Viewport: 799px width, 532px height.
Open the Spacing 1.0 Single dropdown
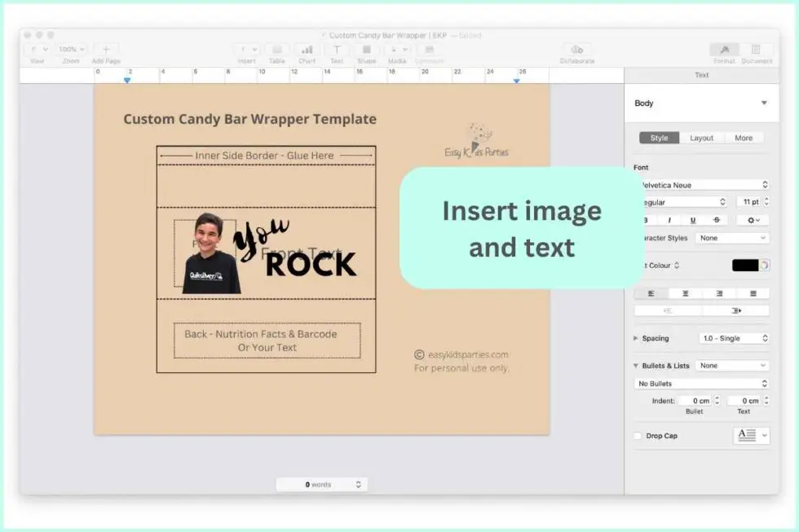point(734,337)
